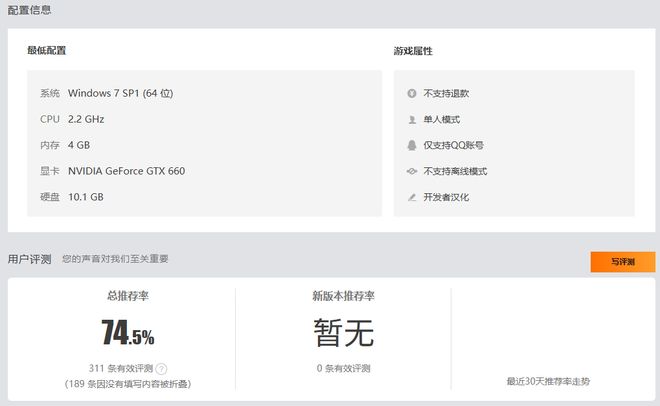Click the 不支持退款 attribute text

tap(446, 93)
